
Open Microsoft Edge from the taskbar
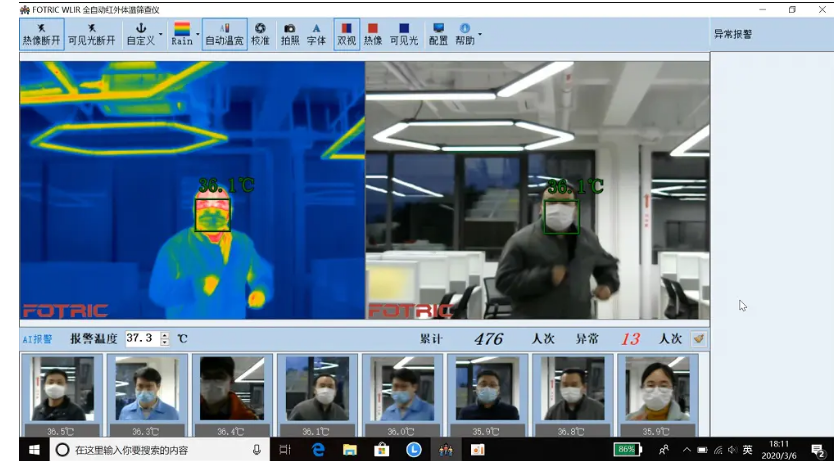pyautogui.click(x=318, y=450)
